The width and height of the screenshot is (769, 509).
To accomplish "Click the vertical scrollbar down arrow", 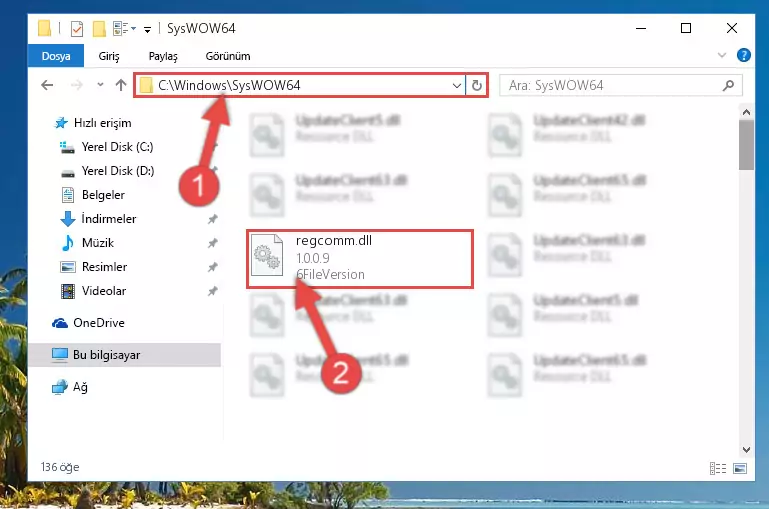I will tap(746, 450).
